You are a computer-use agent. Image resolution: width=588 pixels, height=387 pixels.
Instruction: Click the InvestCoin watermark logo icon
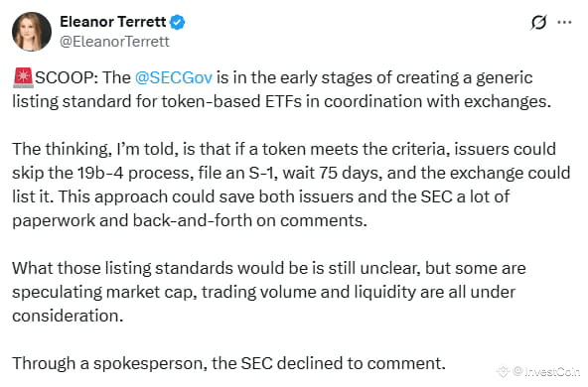tap(504, 371)
